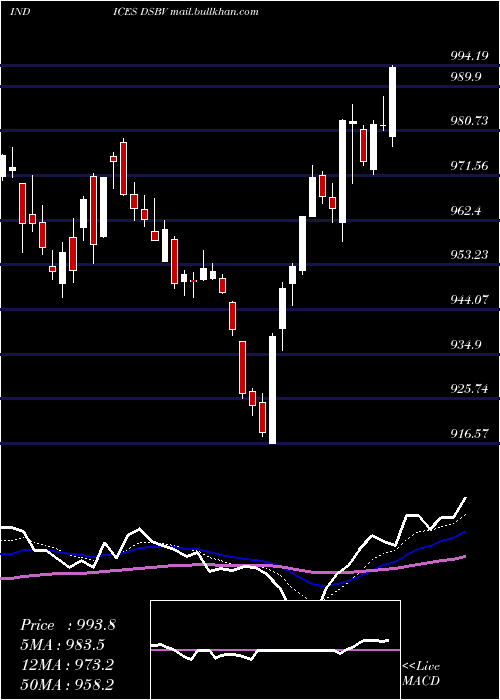Click the 989.9 price level label

(x=465, y=77)
